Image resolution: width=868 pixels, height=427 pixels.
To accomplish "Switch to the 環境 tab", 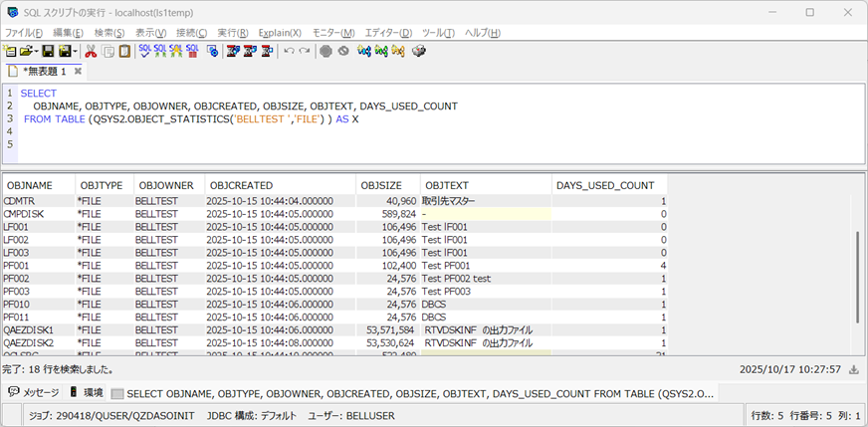I will point(87,392).
